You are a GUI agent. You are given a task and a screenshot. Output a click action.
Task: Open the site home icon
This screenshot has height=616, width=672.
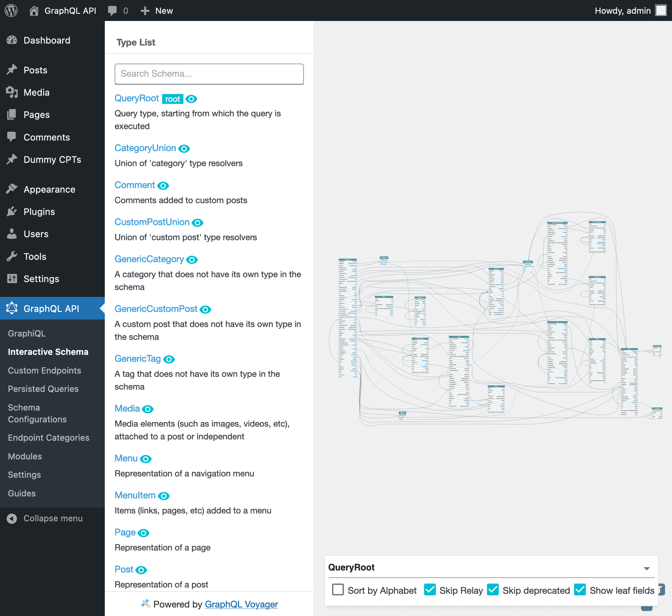(34, 11)
